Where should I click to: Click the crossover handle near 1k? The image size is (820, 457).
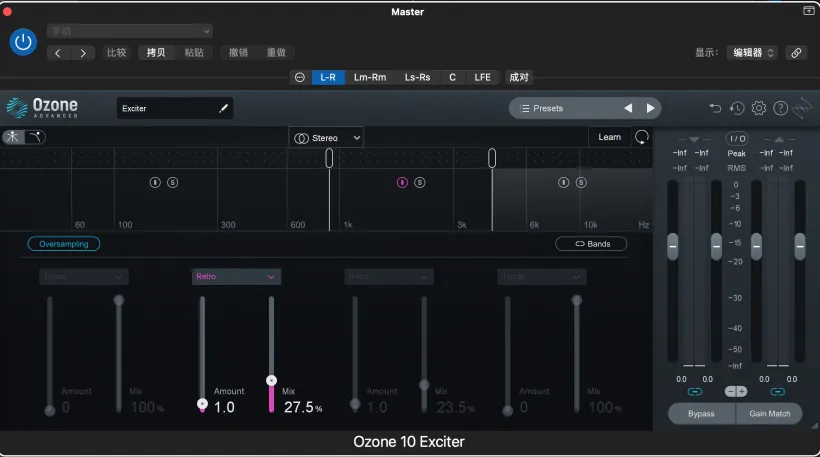pyautogui.click(x=329, y=158)
